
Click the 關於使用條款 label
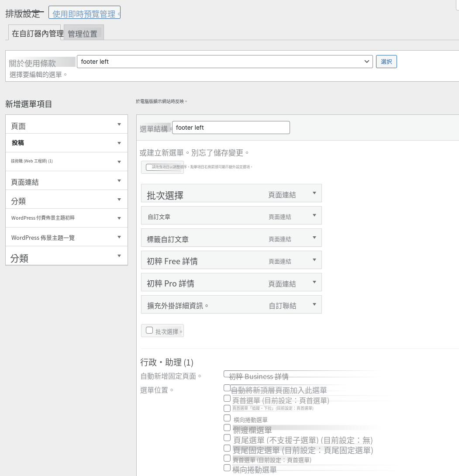(x=32, y=63)
